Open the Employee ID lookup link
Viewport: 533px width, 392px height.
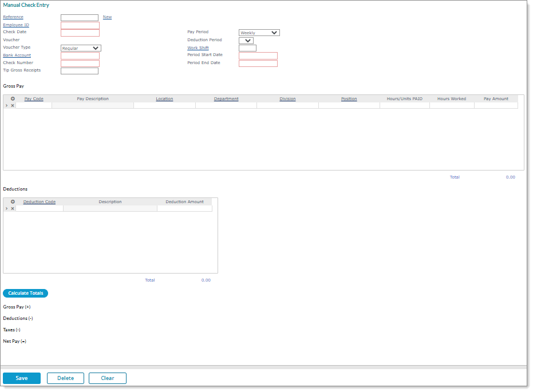click(x=15, y=25)
